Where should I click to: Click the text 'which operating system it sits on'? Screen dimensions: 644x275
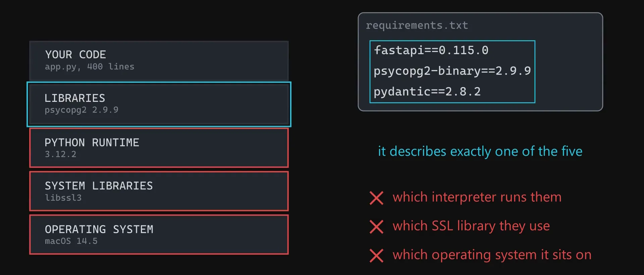pyautogui.click(x=492, y=255)
